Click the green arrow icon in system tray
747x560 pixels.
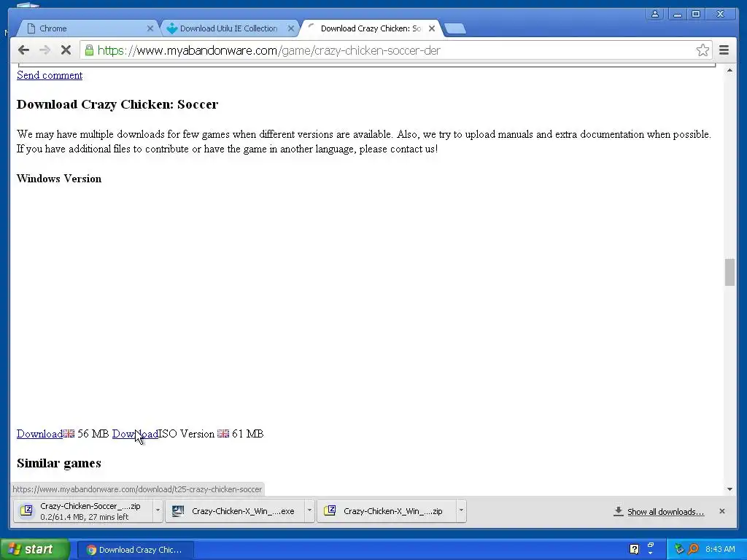(x=679, y=549)
